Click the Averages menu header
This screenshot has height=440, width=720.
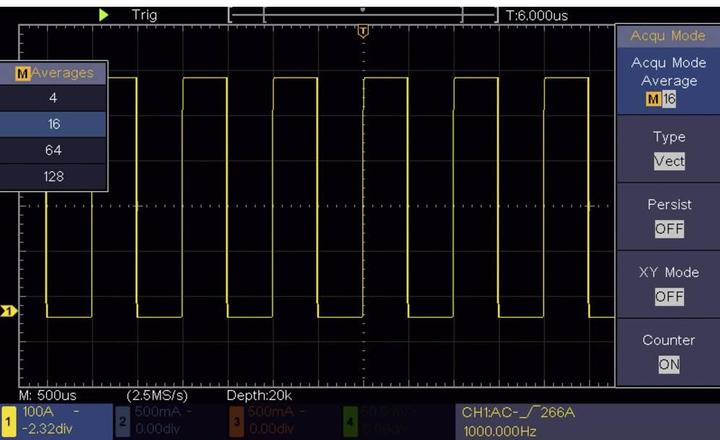click(x=53, y=73)
